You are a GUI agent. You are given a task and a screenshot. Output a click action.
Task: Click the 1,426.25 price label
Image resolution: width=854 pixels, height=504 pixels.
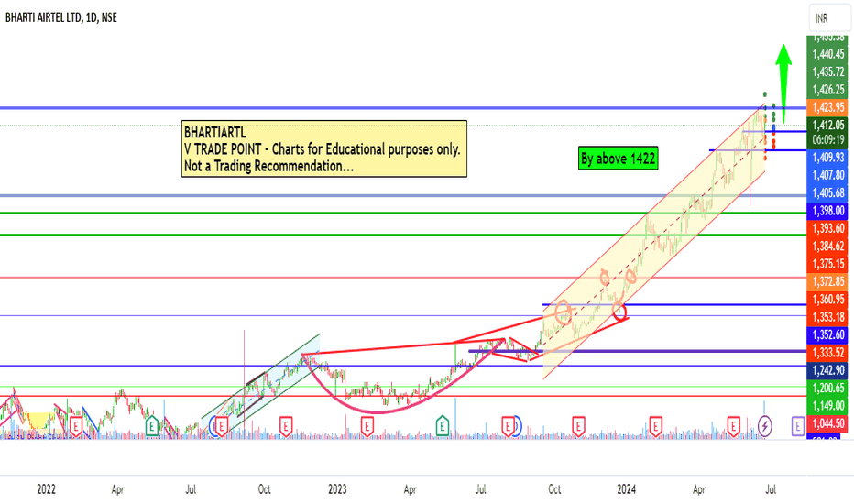(827, 90)
